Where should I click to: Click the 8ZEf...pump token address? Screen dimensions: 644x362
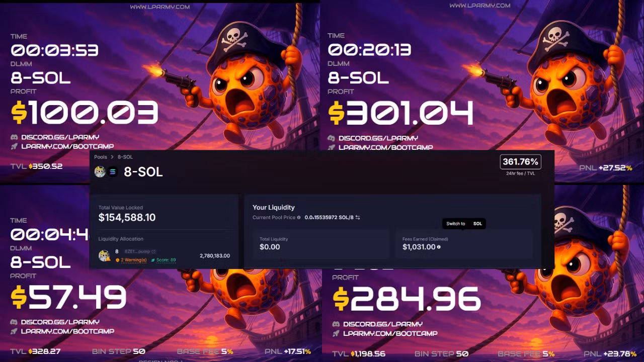click(137, 251)
